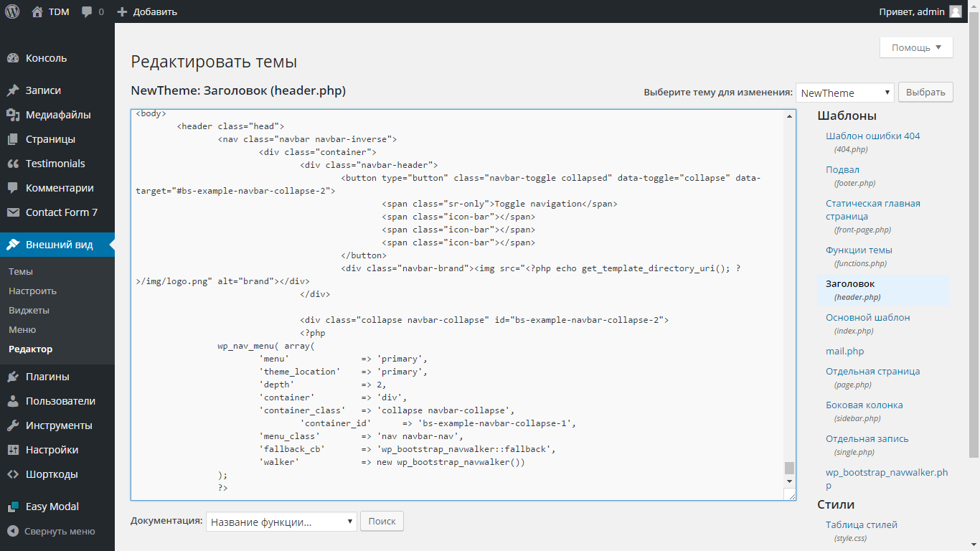This screenshot has height=551, width=980.
Task: Click the Шорткоды code brackets icon
Action: click(x=12, y=474)
